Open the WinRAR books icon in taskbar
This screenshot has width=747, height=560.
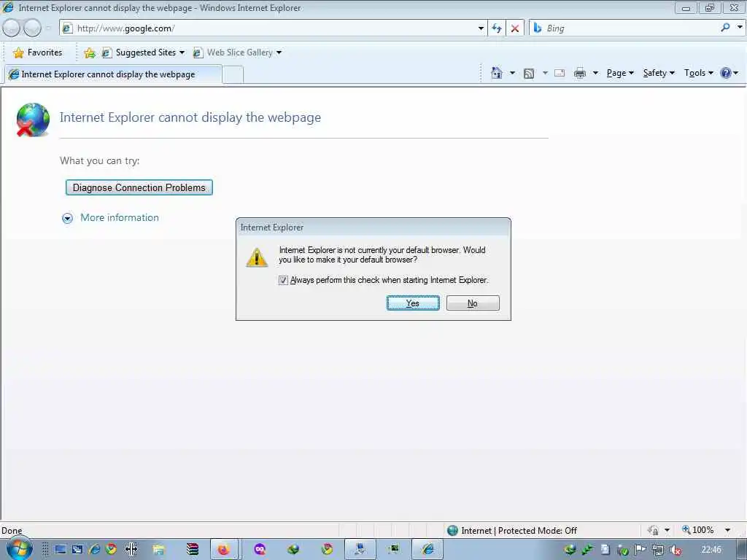pos(193,550)
